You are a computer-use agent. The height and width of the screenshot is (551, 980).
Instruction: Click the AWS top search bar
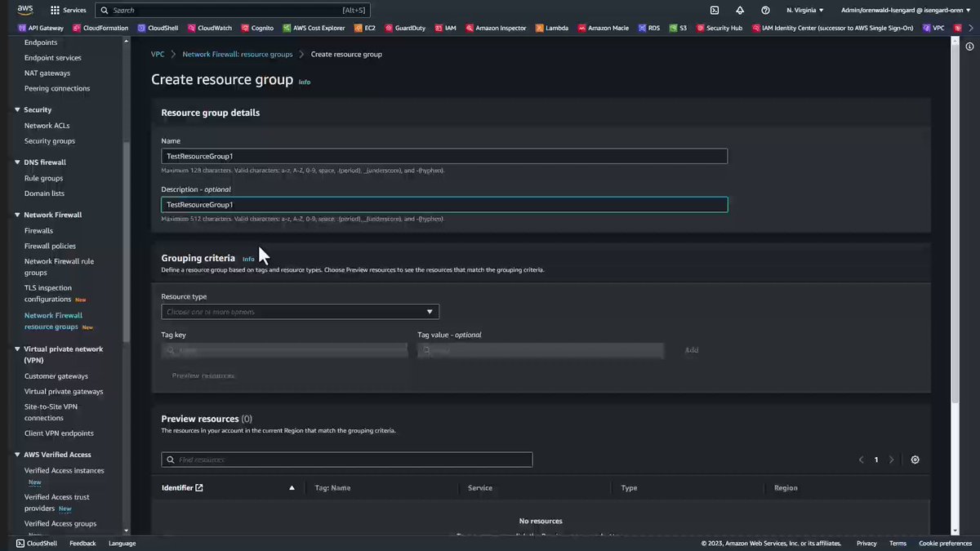pyautogui.click(x=233, y=11)
